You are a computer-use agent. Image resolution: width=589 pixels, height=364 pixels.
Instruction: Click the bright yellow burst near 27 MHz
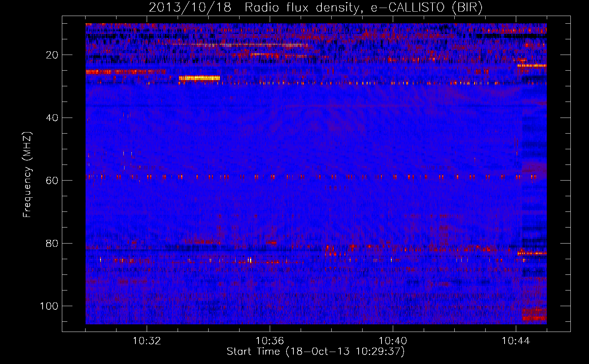click(x=199, y=78)
